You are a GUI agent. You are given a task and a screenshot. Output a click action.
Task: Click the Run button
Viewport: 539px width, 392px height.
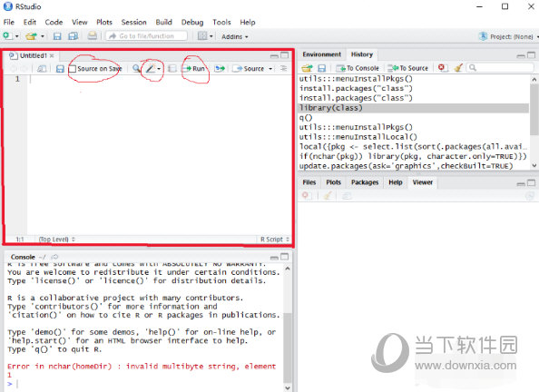(x=193, y=68)
